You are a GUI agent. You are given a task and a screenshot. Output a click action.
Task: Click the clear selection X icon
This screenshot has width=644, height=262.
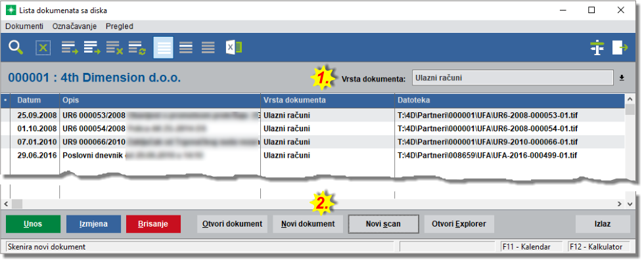43,48
